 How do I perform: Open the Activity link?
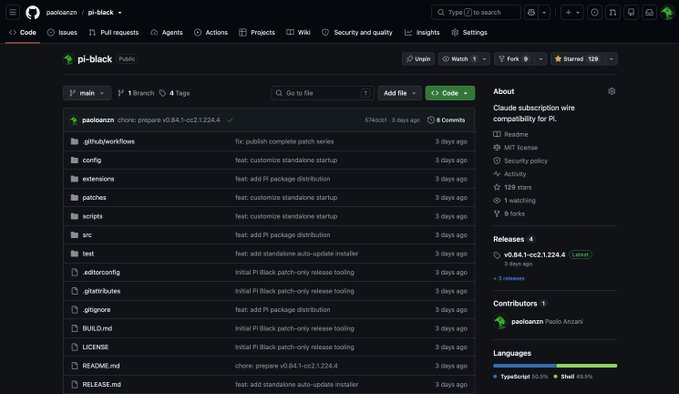click(x=510, y=174)
